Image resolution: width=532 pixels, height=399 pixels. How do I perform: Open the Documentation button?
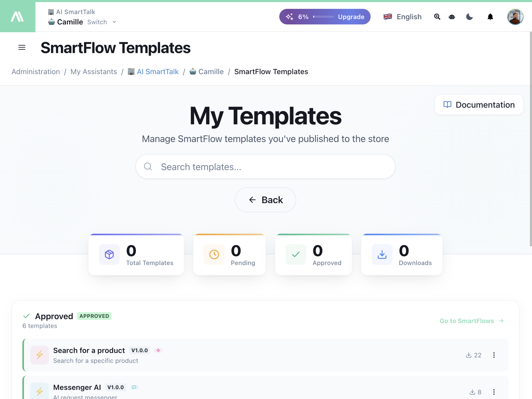point(479,105)
